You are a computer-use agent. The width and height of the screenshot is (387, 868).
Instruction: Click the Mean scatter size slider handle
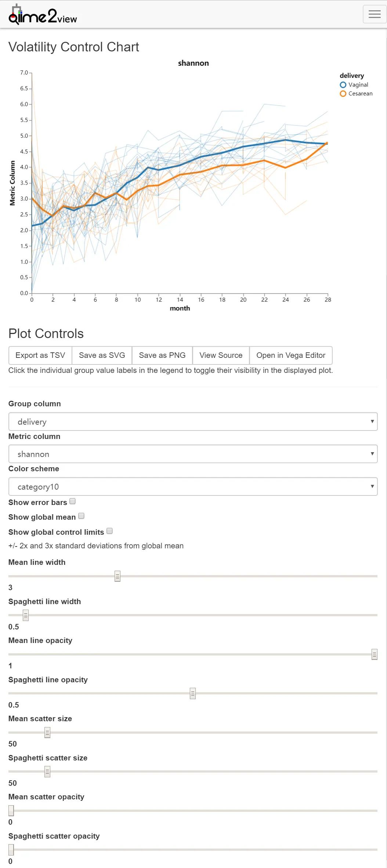pos(47,733)
